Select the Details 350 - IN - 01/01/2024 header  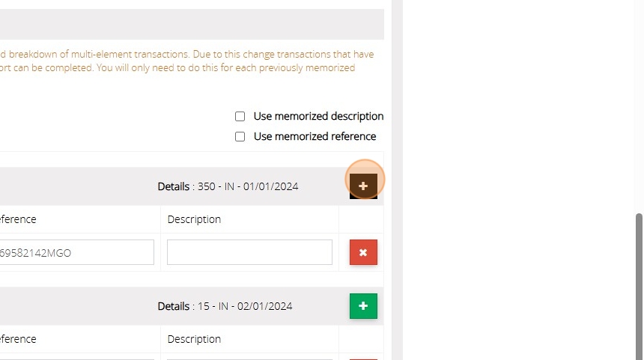pos(228,186)
